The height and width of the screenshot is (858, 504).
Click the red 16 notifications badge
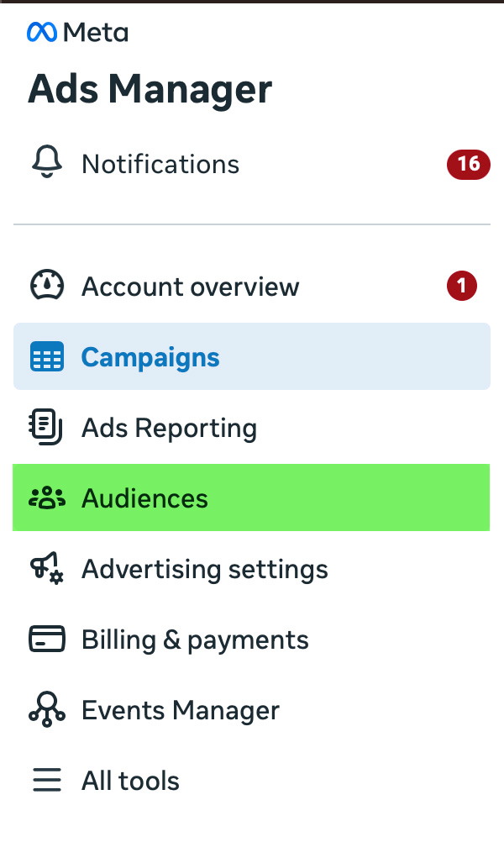click(469, 164)
